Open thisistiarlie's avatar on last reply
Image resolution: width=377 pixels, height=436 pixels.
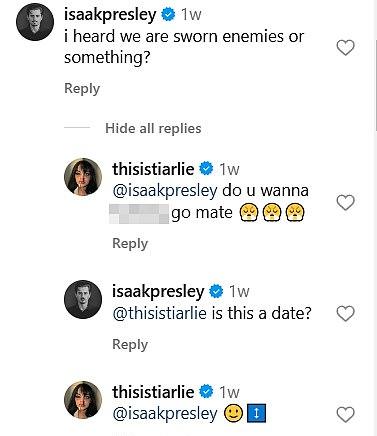click(x=83, y=399)
